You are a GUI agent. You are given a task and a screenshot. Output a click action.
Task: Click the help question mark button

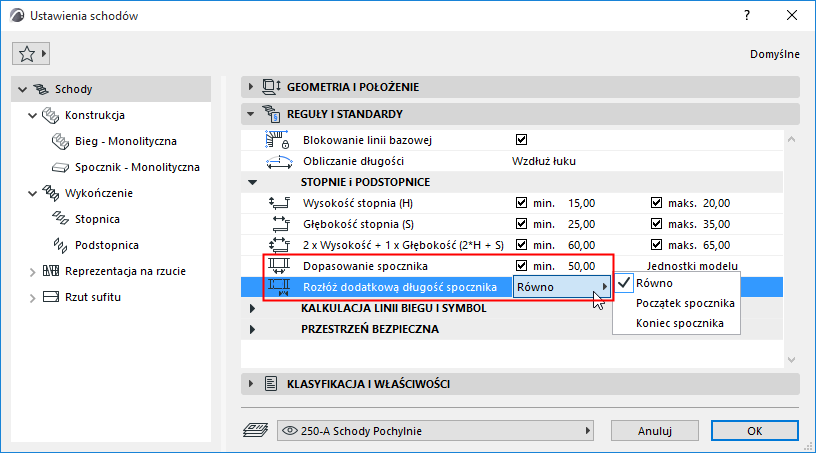tap(747, 15)
